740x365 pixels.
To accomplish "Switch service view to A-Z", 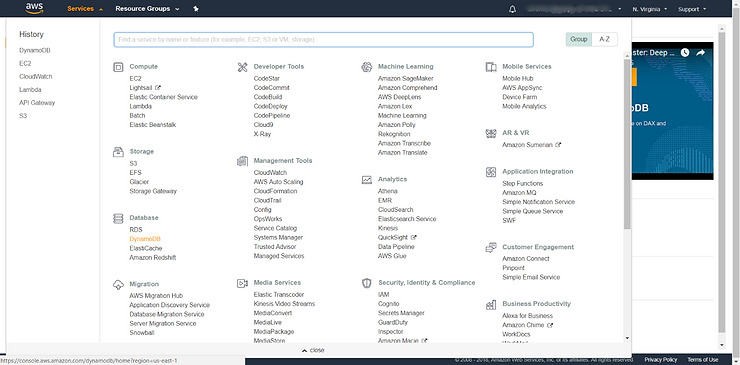I will coord(605,40).
